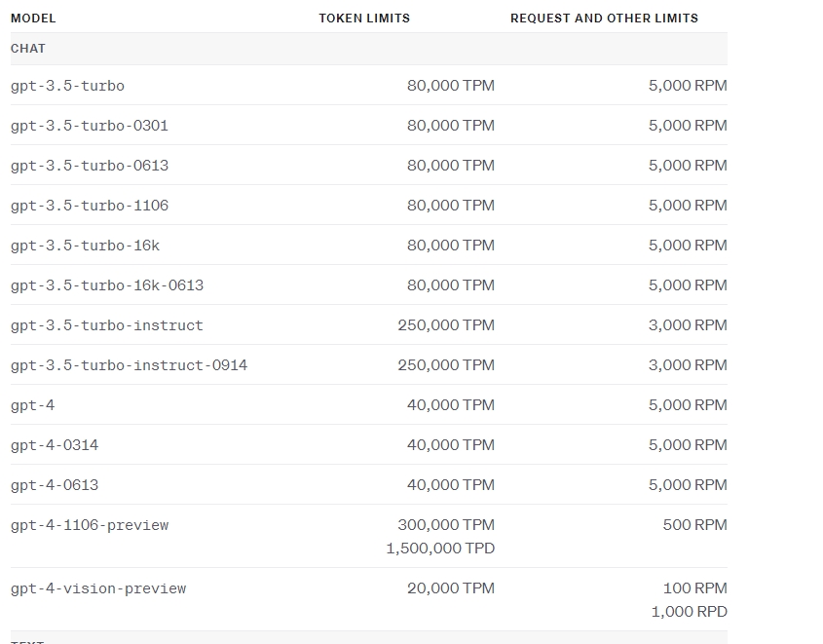The width and height of the screenshot is (823, 644).
Task: Pick 40,000 TPM for gpt-4-0613
Action: coord(451,485)
